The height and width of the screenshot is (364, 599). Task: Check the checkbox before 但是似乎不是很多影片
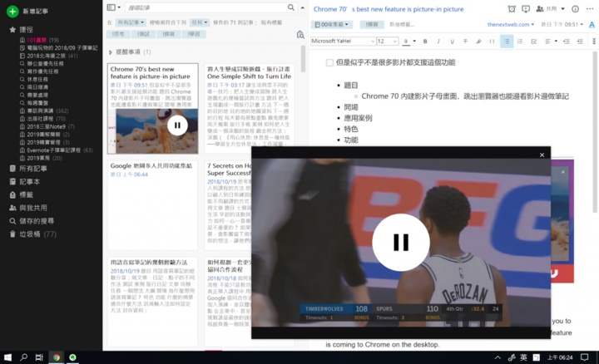329,62
